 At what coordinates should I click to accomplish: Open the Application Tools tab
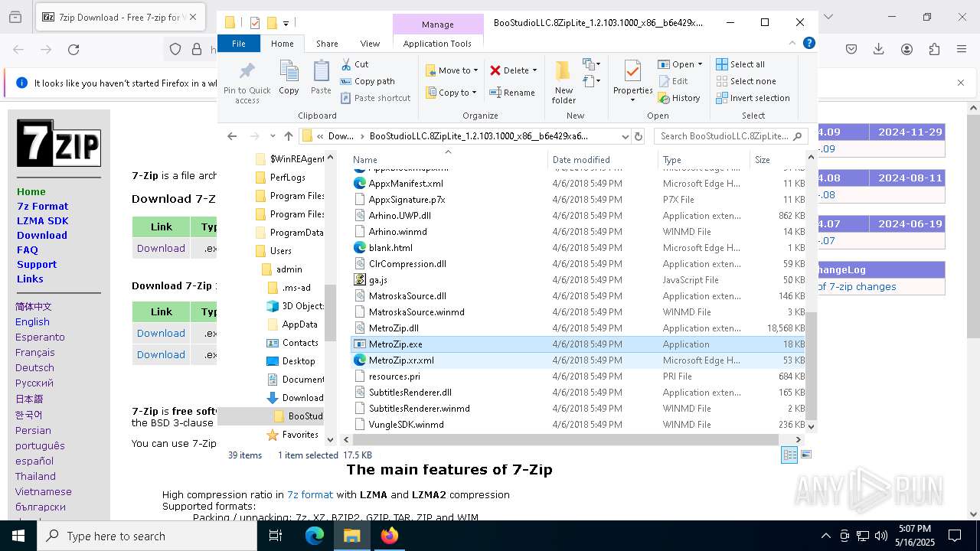(x=437, y=44)
